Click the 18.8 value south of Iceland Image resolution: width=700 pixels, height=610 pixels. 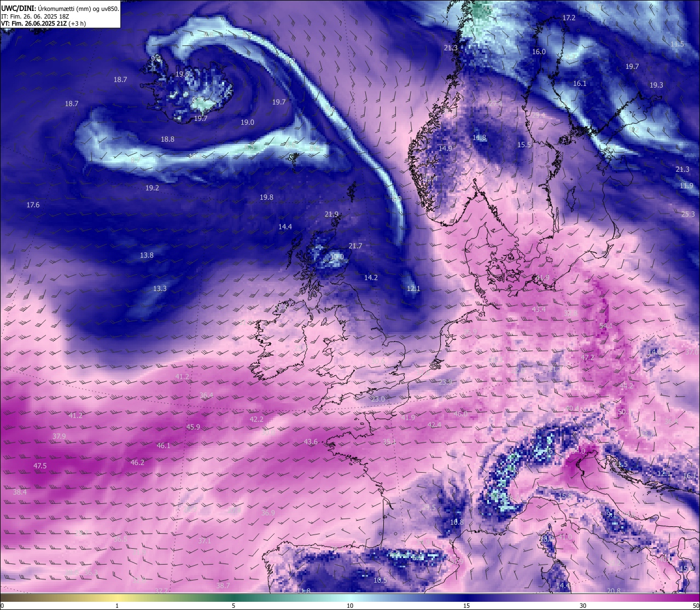(x=167, y=139)
